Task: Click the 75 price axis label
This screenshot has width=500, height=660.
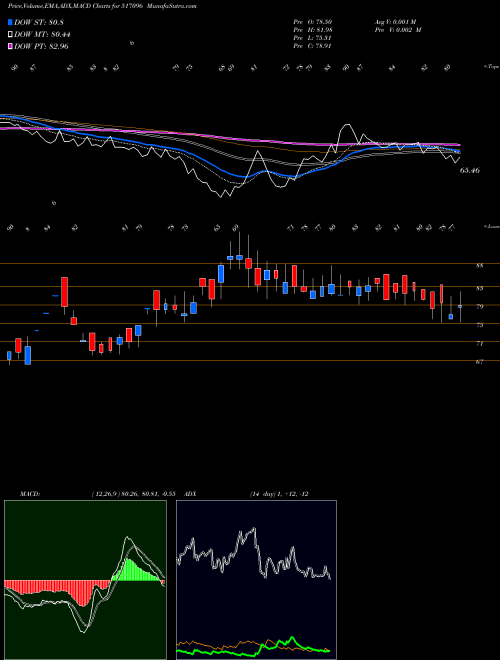Action: coord(480,325)
